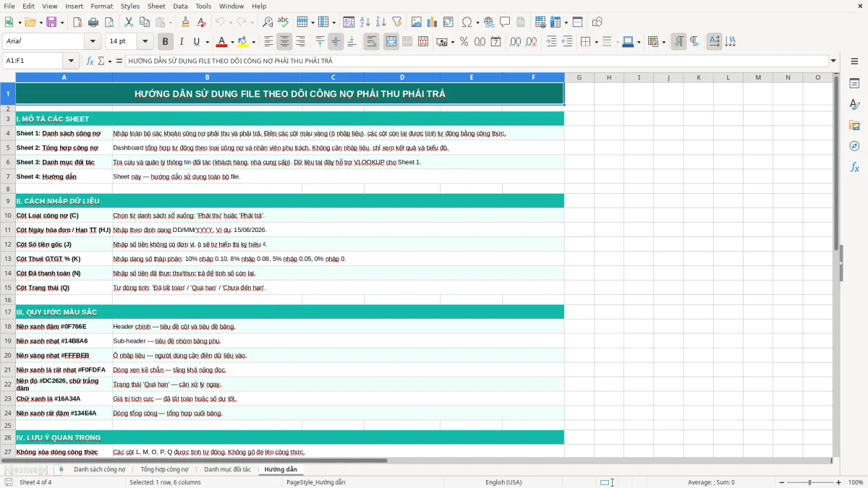The height and width of the screenshot is (488, 868).
Task: Open the print preview
Action: pyautogui.click(x=109, y=22)
